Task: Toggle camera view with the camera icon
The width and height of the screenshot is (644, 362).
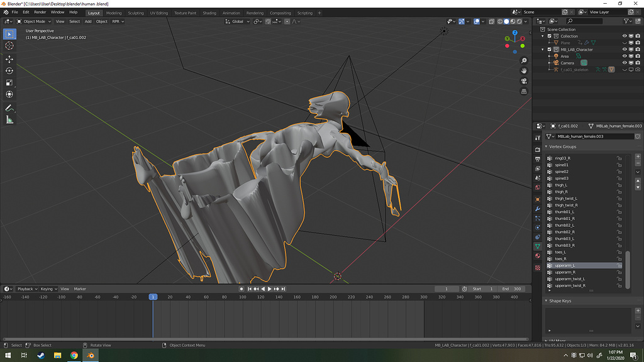Action: (x=524, y=81)
